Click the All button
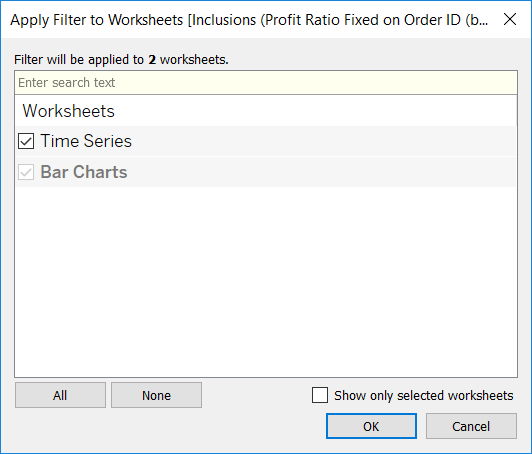532x454 pixels. tap(60, 395)
